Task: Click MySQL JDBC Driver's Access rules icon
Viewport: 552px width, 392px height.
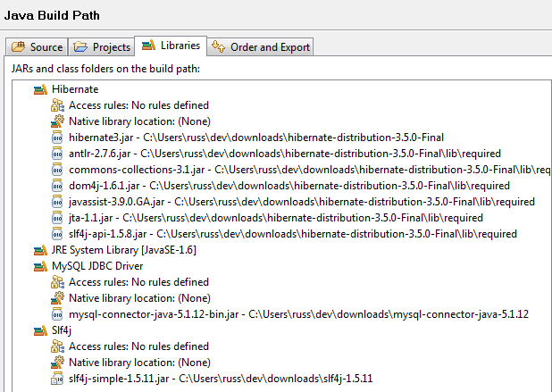Action: [x=57, y=282]
